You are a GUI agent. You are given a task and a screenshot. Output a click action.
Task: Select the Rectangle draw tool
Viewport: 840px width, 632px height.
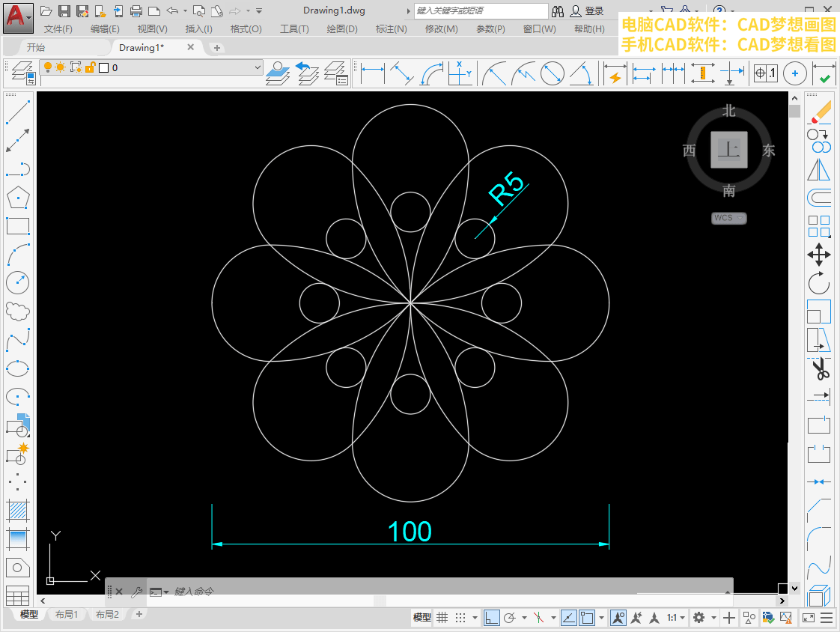18,225
